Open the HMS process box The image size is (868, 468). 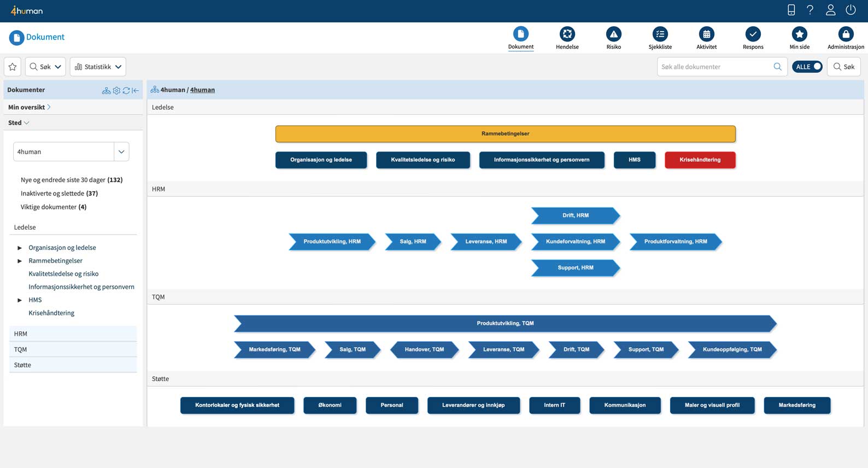[x=635, y=160]
